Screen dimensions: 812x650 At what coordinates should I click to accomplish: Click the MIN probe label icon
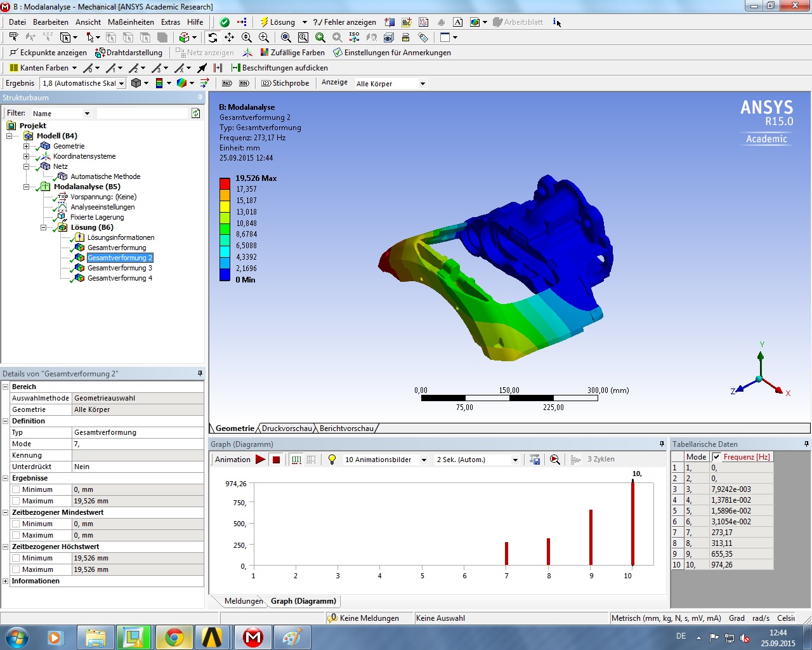pyautogui.click(x=244, y=83)
